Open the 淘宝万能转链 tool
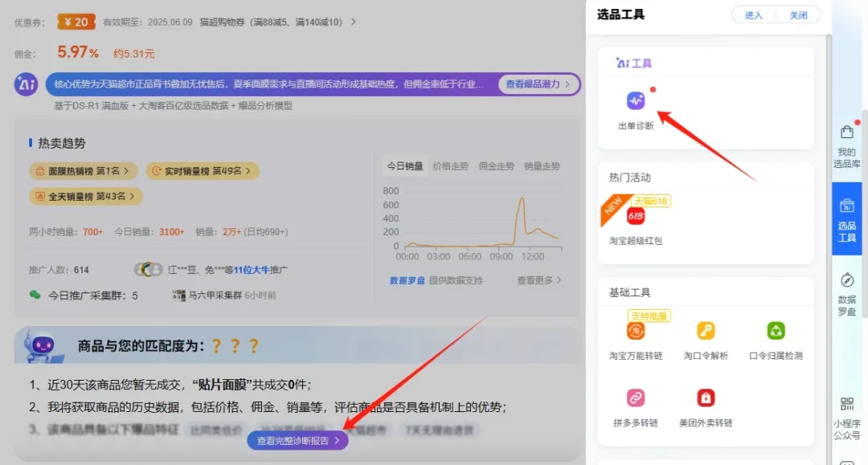The image size is (868, 465). coord(636,331)
